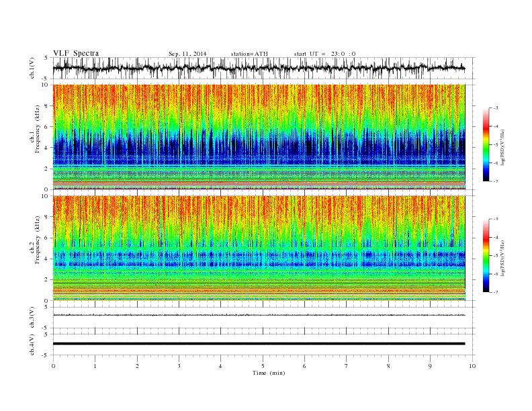Click the thin ch.3 voltage trace

[x=259, y=315]
